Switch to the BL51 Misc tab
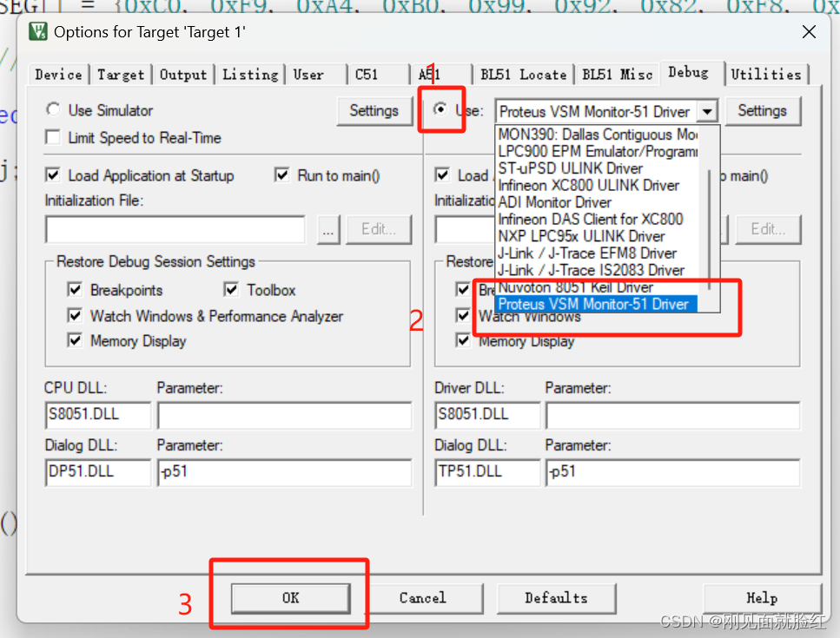 (617, 75)
